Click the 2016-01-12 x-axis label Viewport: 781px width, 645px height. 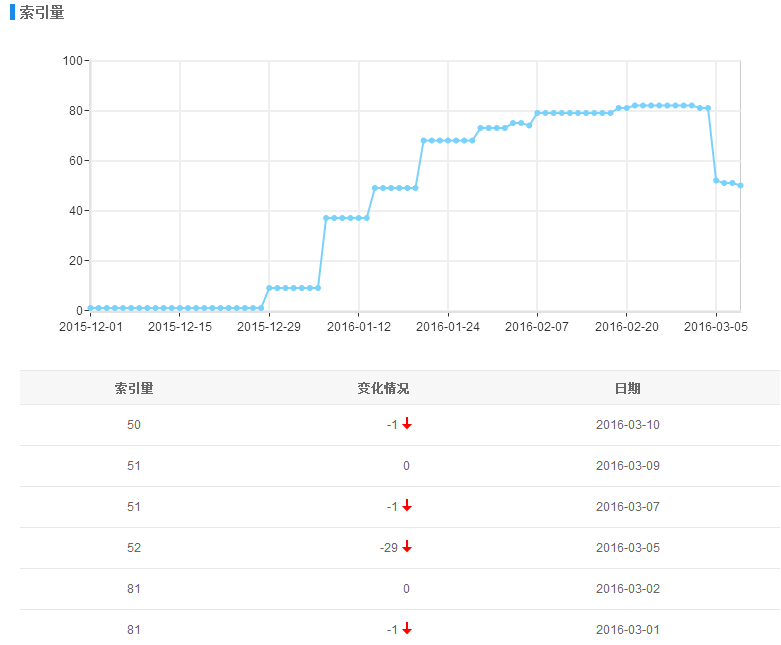click(x=358, y=326)
